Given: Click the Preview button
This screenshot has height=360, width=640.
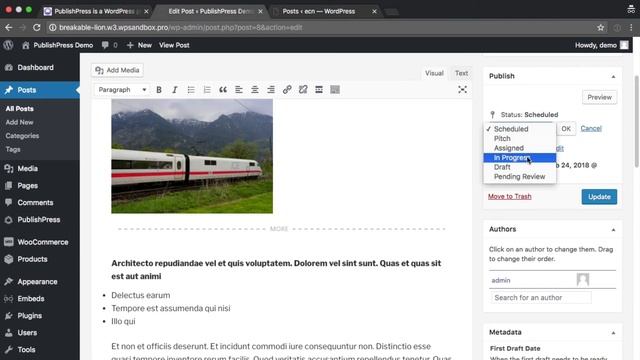Looking at the screenshot, I should pos(599,97).
